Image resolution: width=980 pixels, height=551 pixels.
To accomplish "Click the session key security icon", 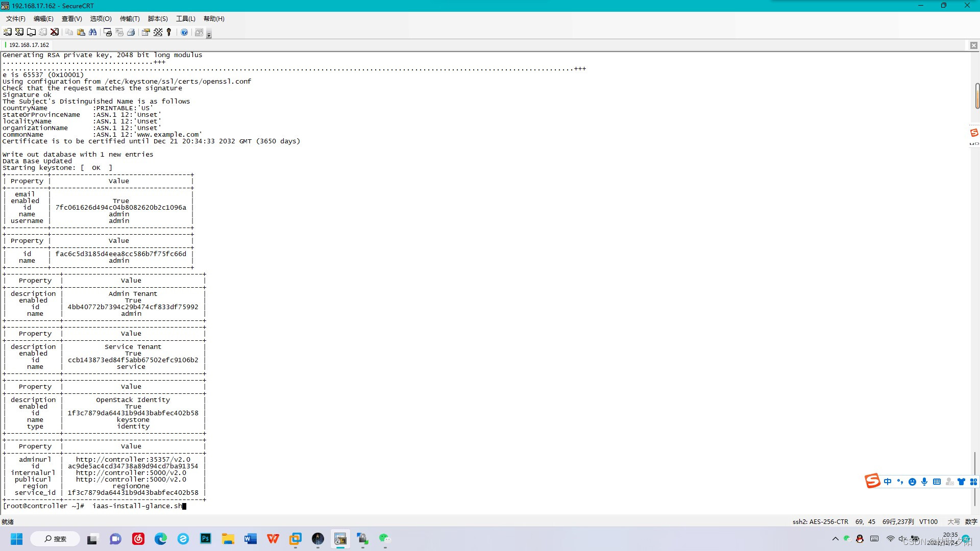I will tap(169, 32).
